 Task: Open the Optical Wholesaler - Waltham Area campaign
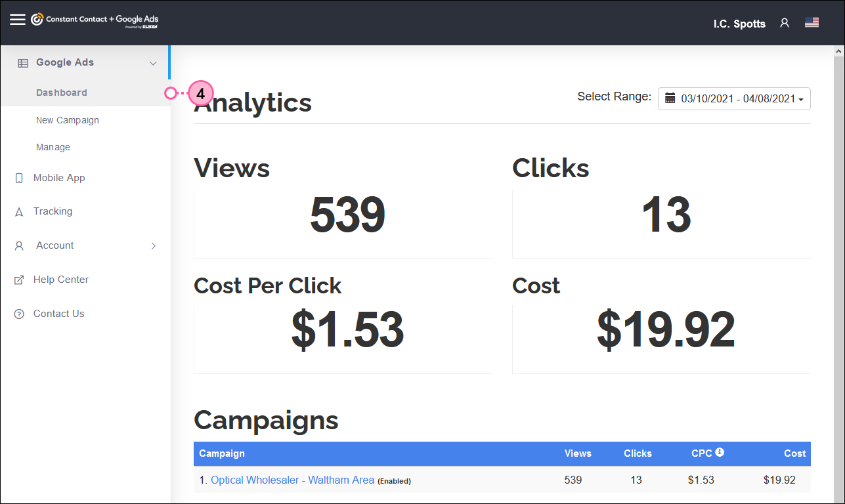click(x=292, y=480)
